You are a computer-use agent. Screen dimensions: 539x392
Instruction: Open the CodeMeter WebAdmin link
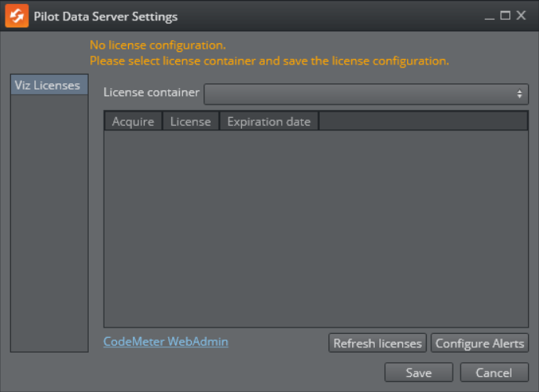[166, 342]
